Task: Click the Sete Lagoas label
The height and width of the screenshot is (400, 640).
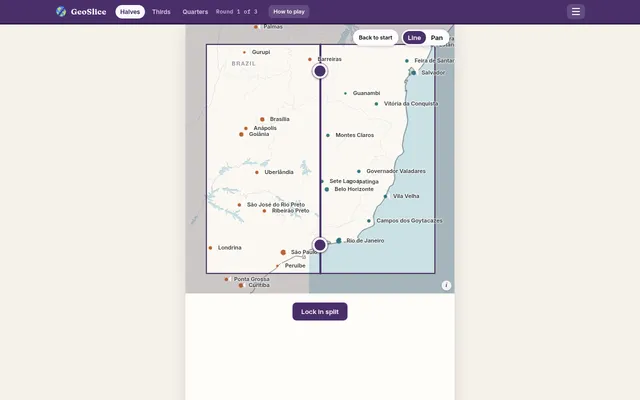Action: [344, 181]
